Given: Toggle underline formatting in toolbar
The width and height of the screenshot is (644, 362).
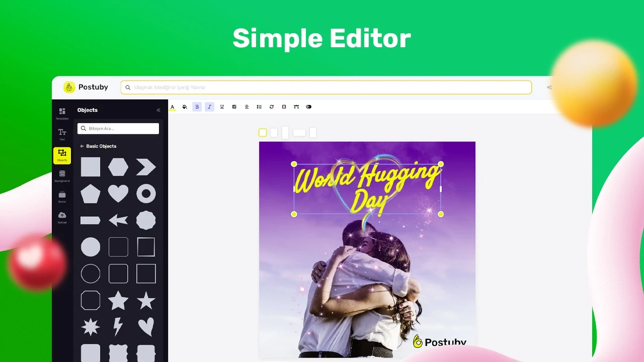Looking at the screenshot, I should click(222, 107).
